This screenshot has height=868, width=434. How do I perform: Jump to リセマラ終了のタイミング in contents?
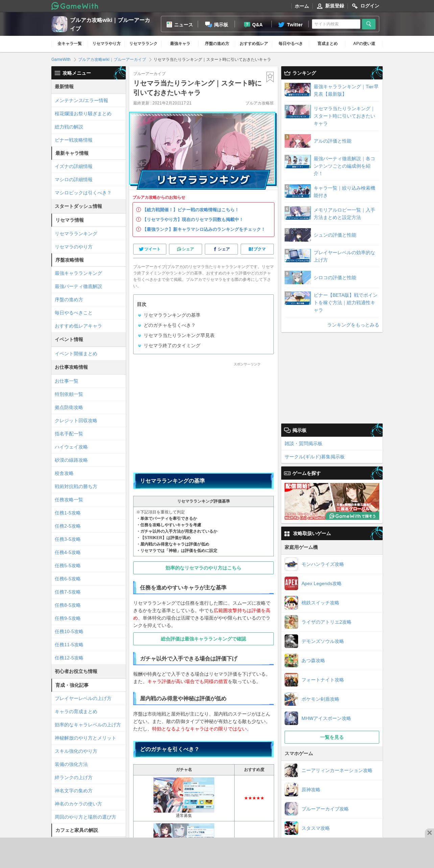[172, 345]
